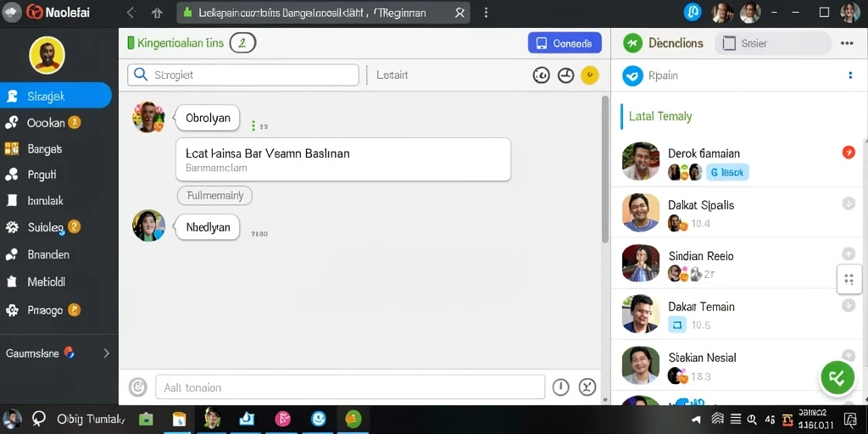Click the counter badge showing 2
Viewport: 868px width, 434px height.
(x=242, y=42)
